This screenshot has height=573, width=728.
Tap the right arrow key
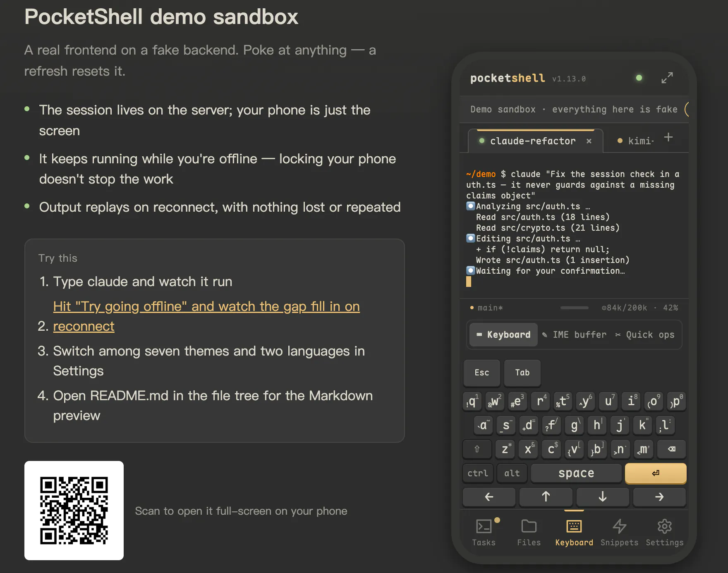click(660, 497)
